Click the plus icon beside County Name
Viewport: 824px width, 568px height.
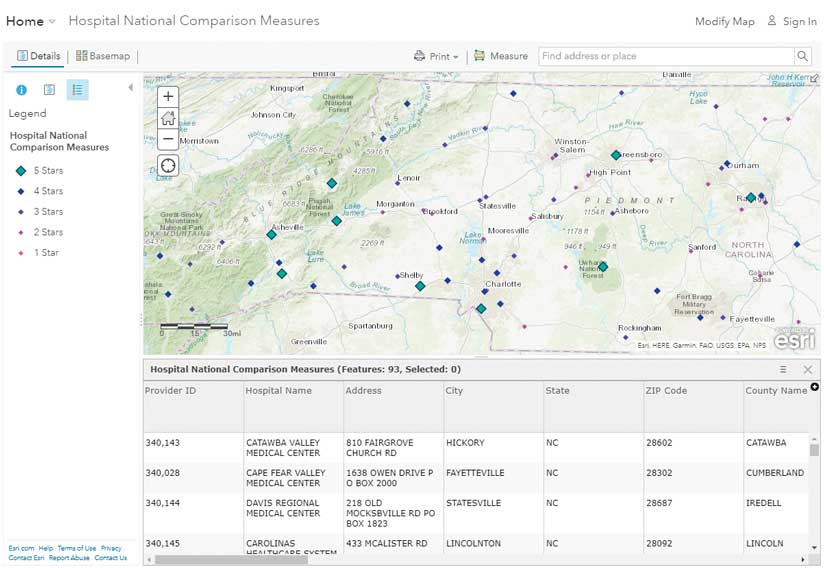tap(815, 387)
